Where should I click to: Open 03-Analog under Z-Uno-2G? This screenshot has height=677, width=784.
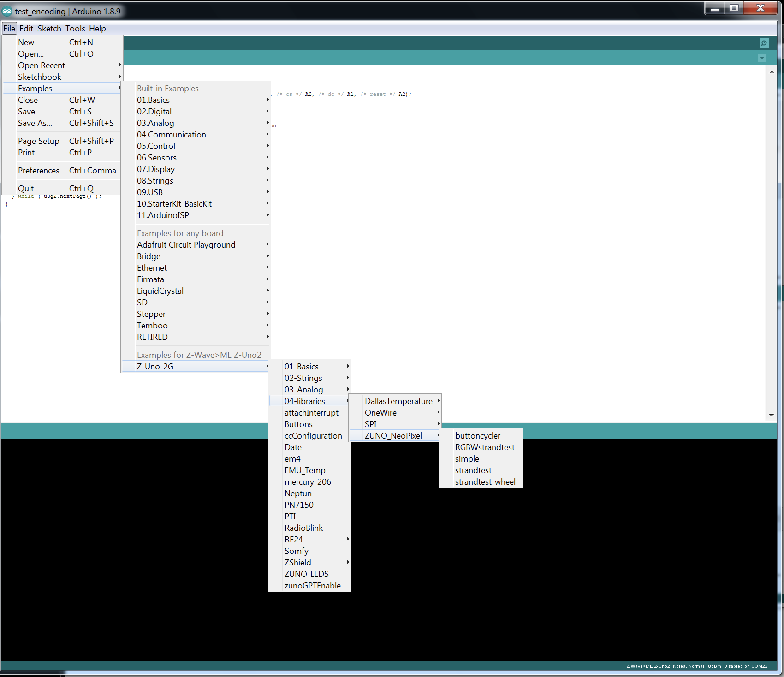(x=309, y=389)
